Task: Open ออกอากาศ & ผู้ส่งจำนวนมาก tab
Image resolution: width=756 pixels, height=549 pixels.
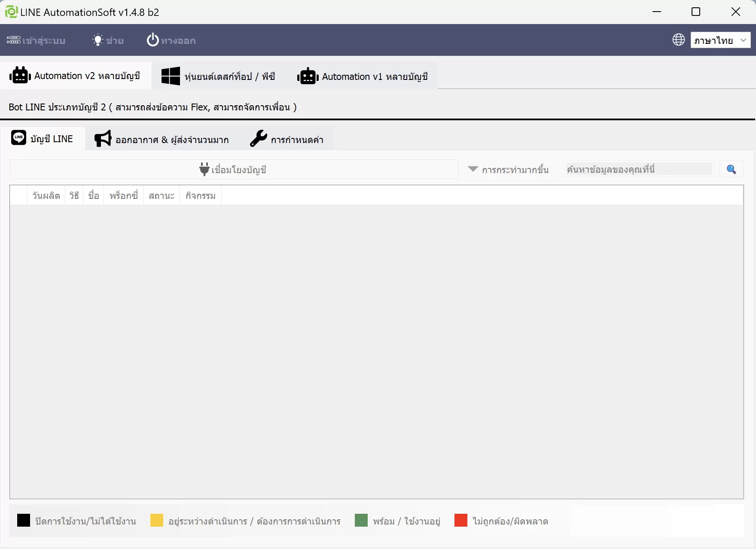Action: coord(162,139)
